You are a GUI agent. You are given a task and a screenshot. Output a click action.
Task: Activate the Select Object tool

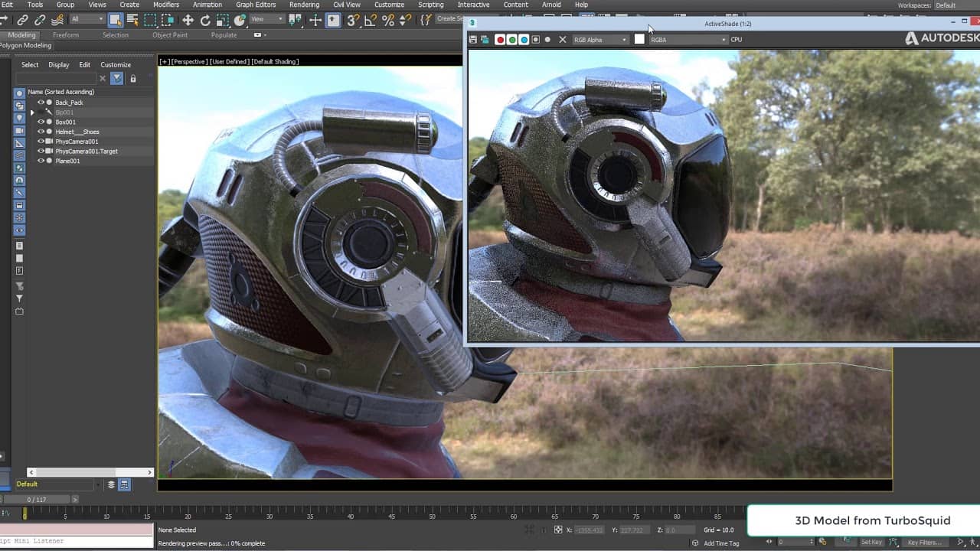tap(115, 21)
